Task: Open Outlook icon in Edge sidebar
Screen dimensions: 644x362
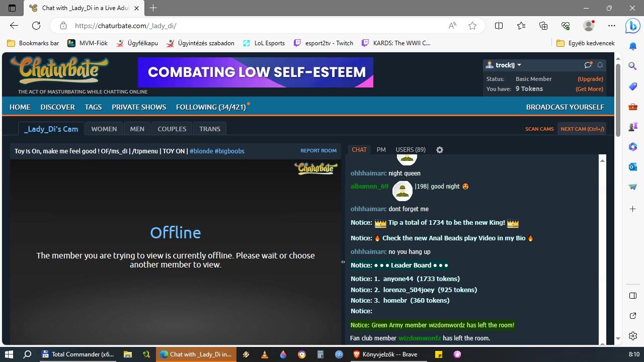Action: point(633,166)
